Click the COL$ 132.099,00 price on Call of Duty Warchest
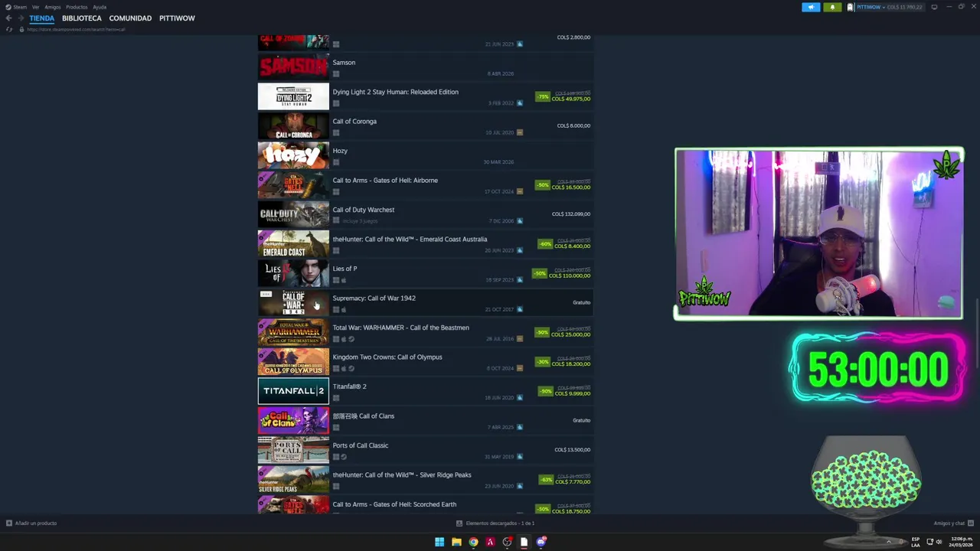Viewport: 980px width, 551px height. click(571, 214)
